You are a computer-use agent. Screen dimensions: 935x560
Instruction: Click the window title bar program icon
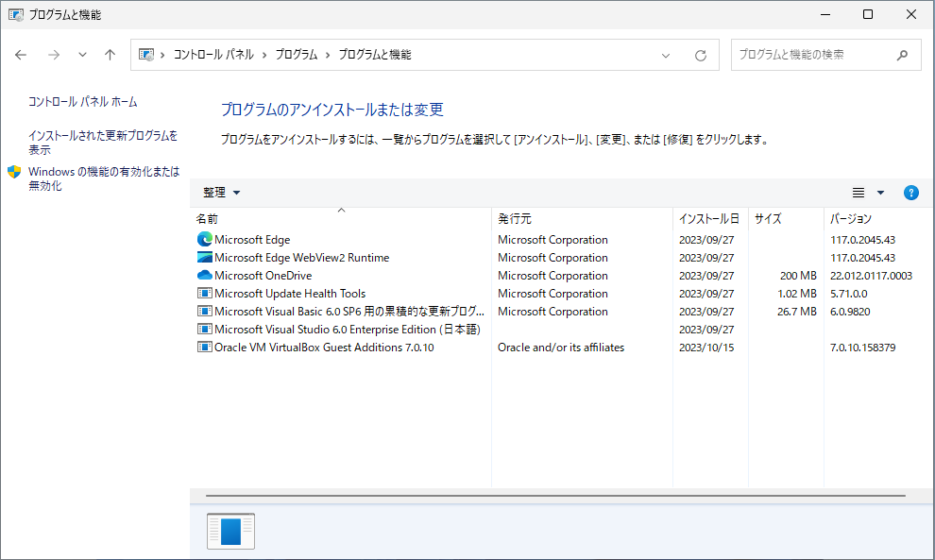[16, 14]
